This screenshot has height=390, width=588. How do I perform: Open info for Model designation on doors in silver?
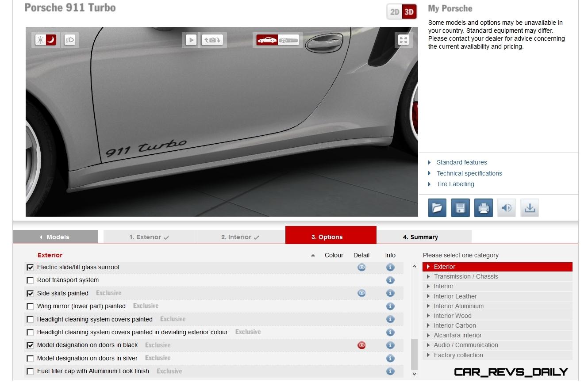tap(390, 358)
